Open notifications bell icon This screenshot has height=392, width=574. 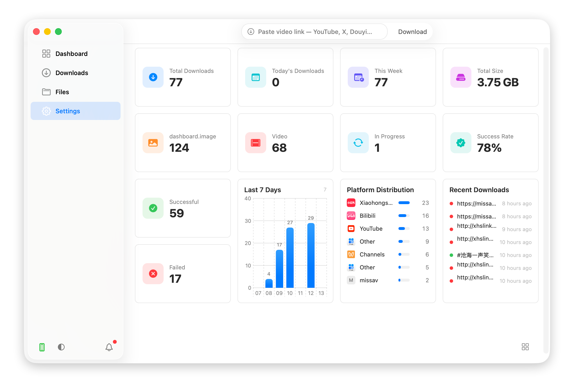tap(109, 347)
